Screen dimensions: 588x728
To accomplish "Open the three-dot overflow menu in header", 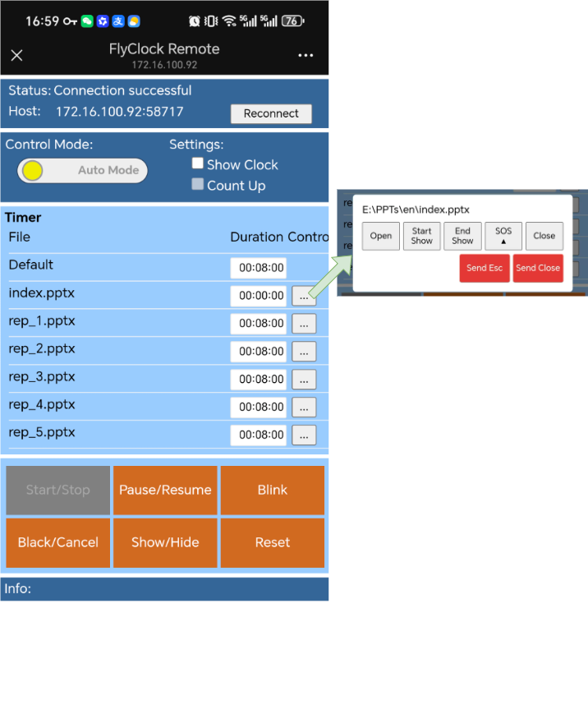I will tap(305, 55).
